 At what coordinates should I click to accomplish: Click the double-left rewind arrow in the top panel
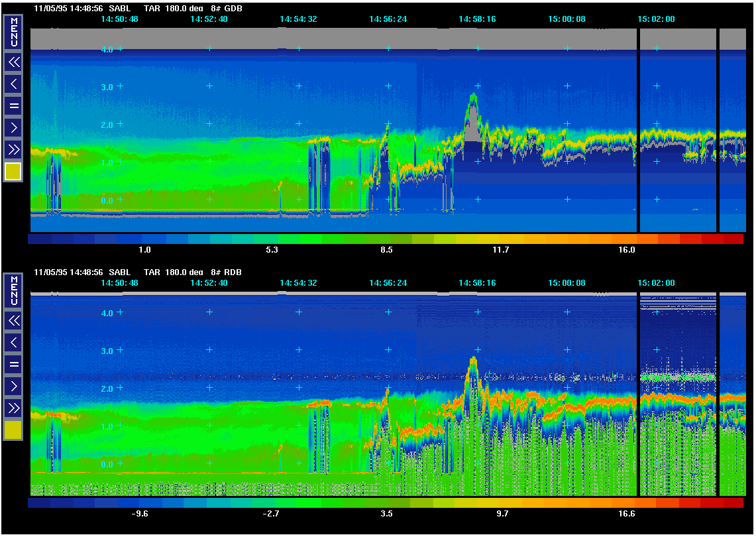click(13, 63)
